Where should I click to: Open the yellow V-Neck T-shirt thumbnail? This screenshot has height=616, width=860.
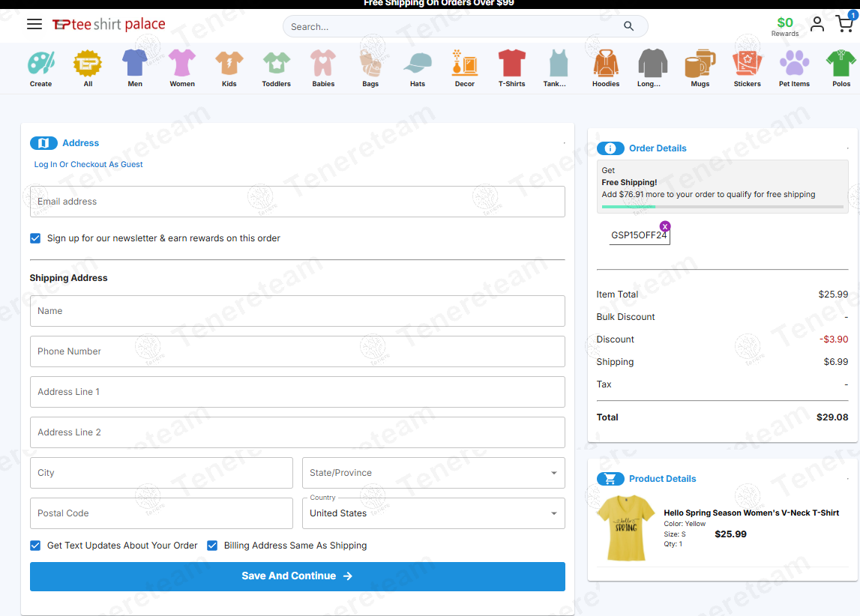626,528
